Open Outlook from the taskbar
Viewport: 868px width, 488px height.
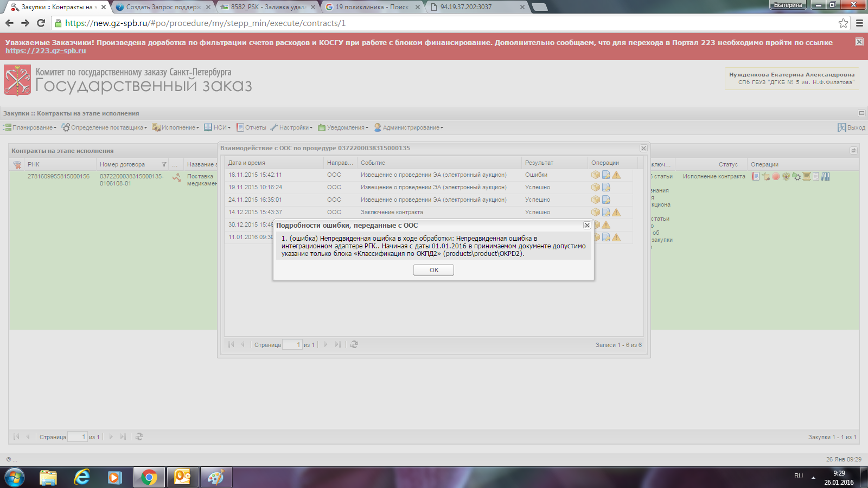coord(182,477)
